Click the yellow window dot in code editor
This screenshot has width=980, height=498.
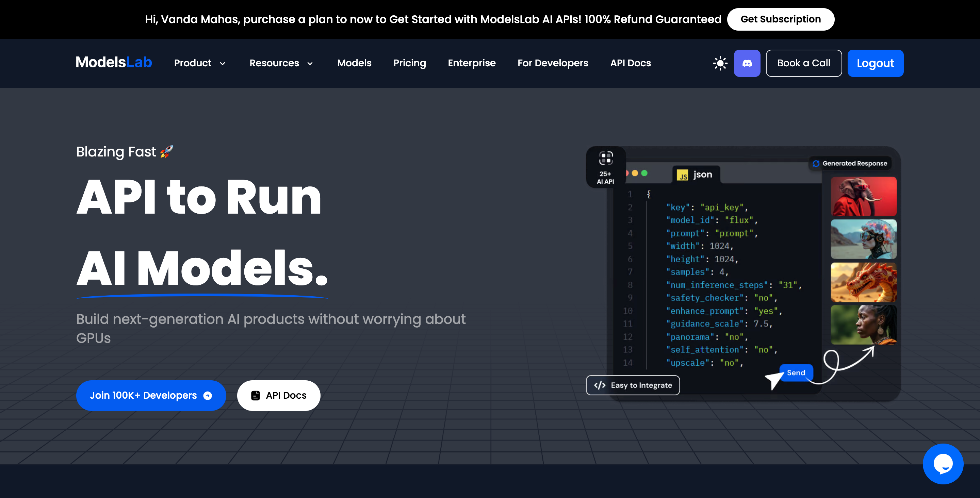coord(635,173)
